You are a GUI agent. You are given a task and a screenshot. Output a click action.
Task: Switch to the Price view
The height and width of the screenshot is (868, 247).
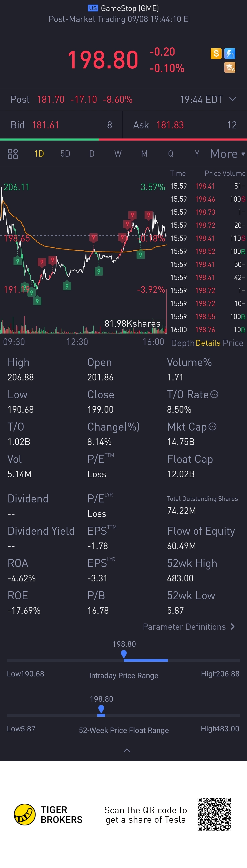click(x=233, y=343)
